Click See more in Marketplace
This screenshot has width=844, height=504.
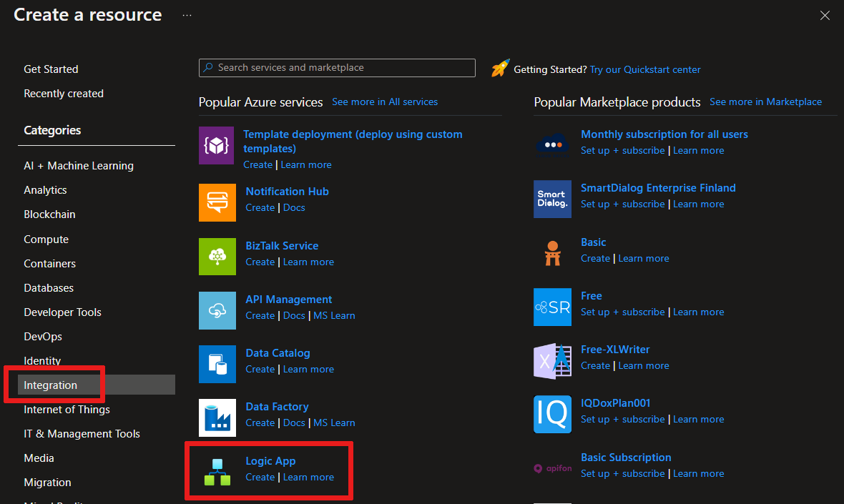click(765, 102)
